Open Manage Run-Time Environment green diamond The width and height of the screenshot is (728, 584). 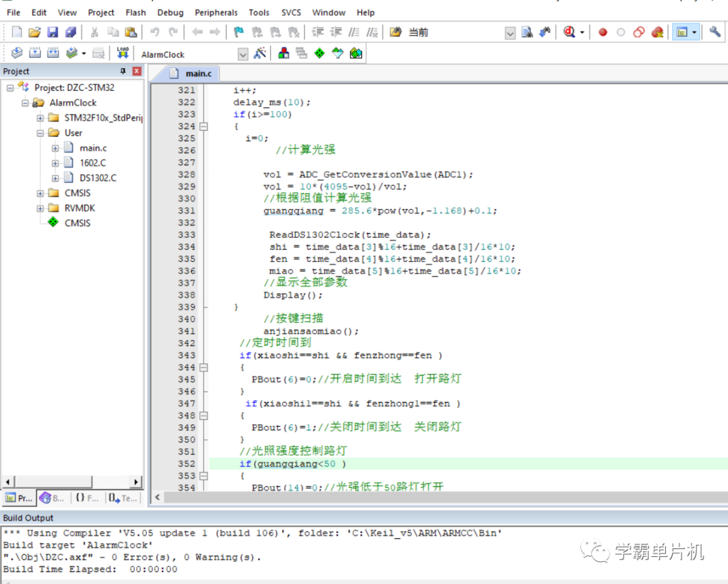click(x=320, y=53)
